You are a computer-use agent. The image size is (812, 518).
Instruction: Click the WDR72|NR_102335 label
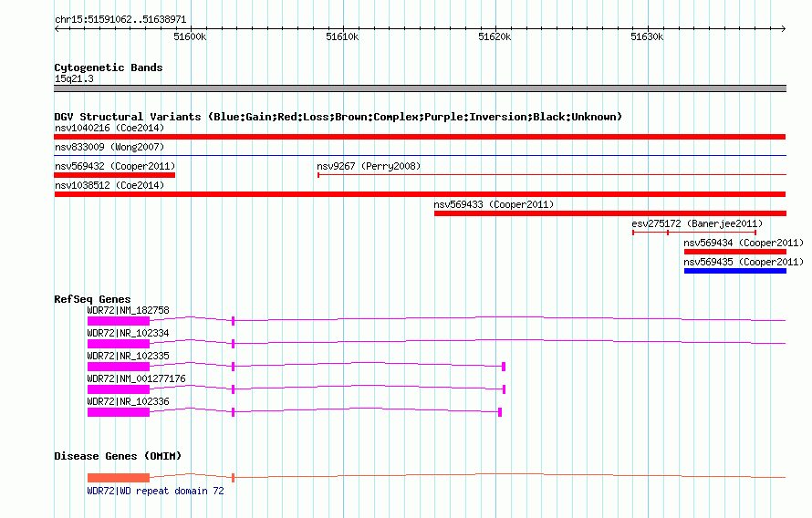[x=128, y=356]
